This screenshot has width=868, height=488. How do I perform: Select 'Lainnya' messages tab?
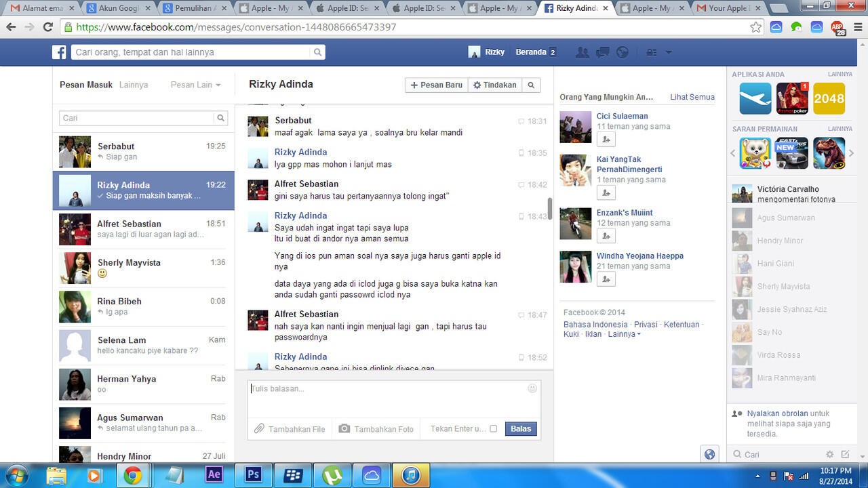[134, 85]
